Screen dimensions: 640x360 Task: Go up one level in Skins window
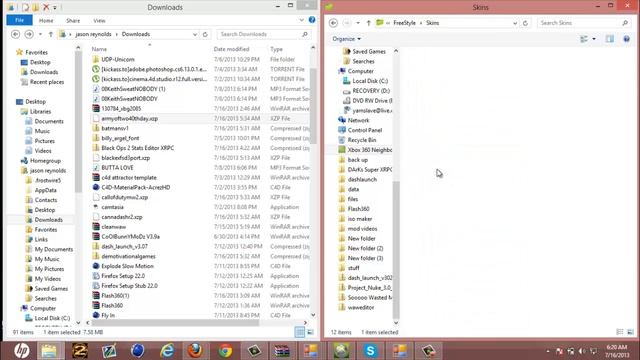point(369,23)
